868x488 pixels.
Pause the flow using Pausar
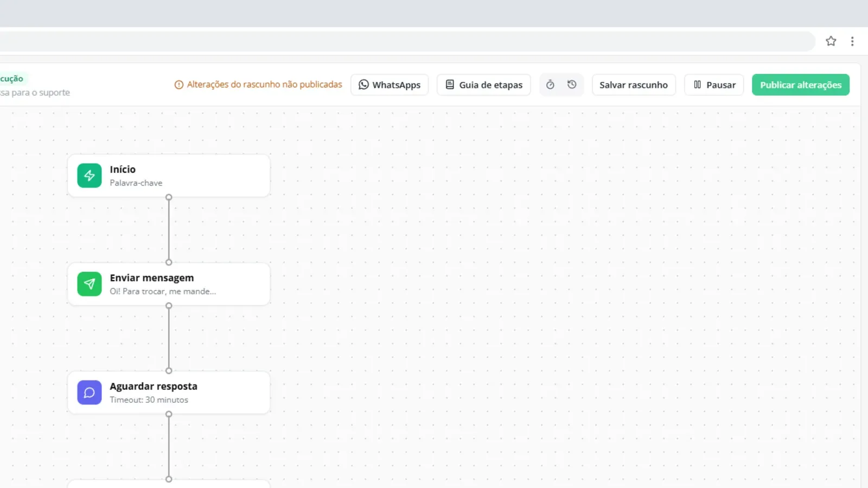click(714, 85)
